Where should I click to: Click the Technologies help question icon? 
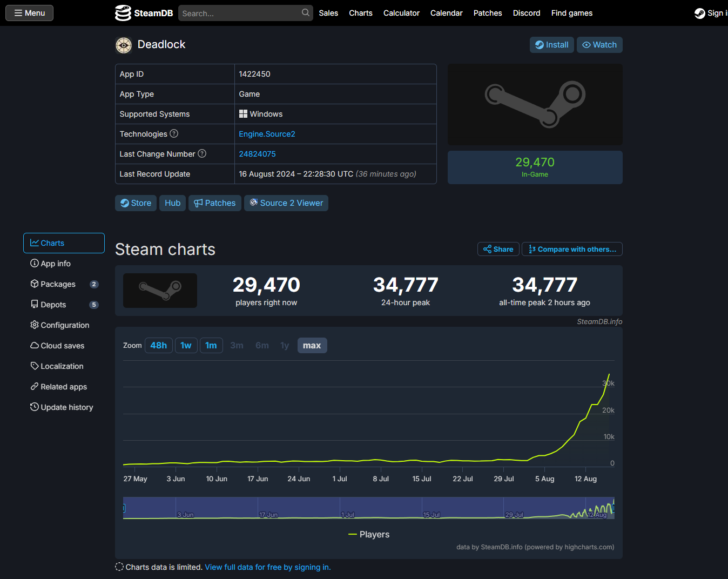click(174, 133)
